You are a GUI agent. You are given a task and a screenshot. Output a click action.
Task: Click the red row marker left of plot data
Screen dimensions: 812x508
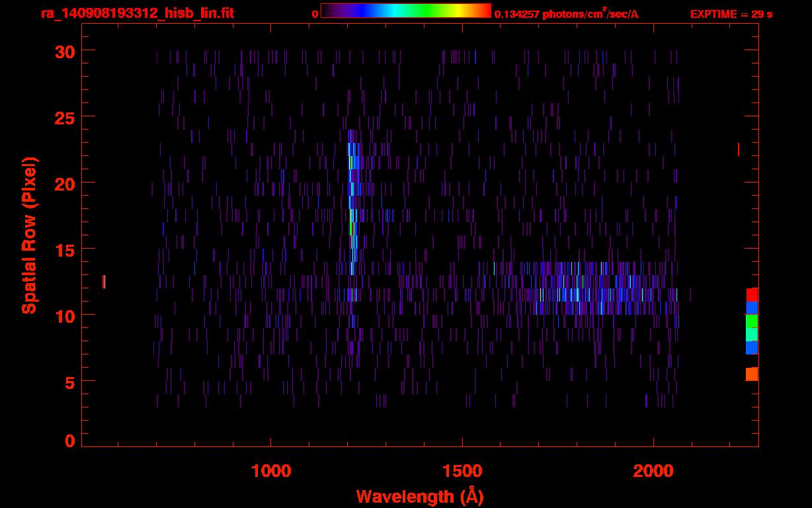(104, 282)
